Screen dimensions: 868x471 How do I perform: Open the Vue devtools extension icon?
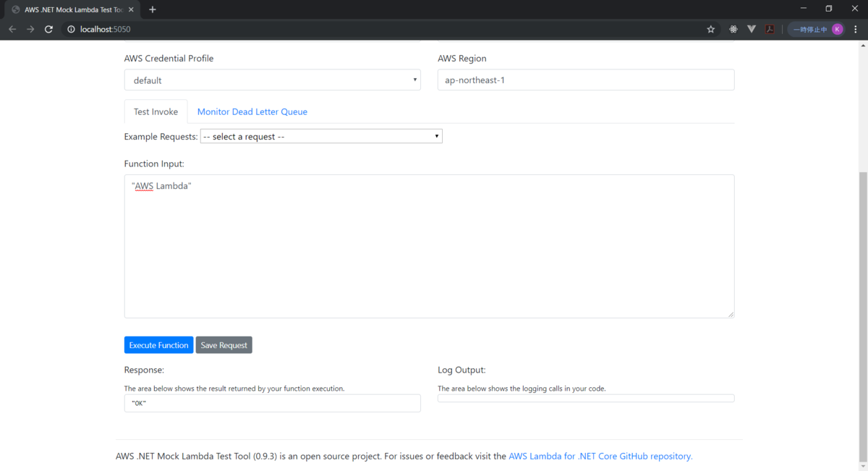pos(752,29)
